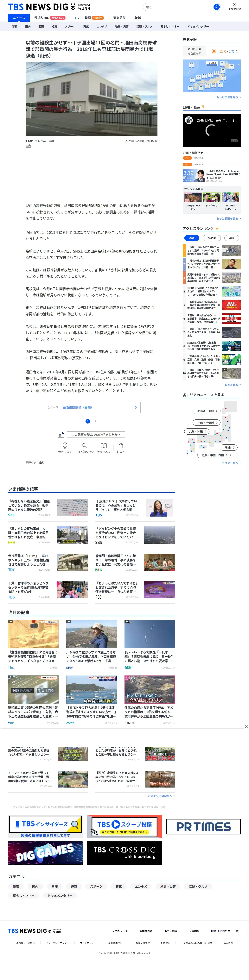Screen dimensions: 249x980
Task: Click the 地震・災害 category chip in footer
Action: coord(168,886)
